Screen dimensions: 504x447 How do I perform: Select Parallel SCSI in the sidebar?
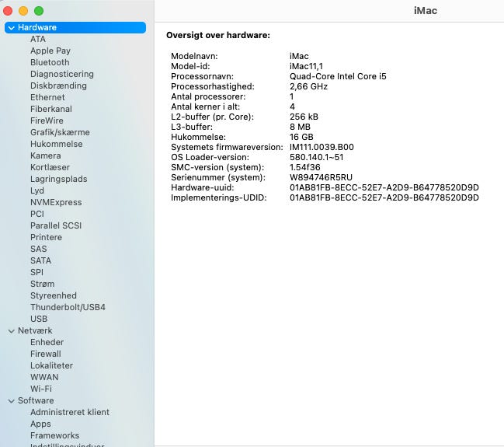pos(56,225)
